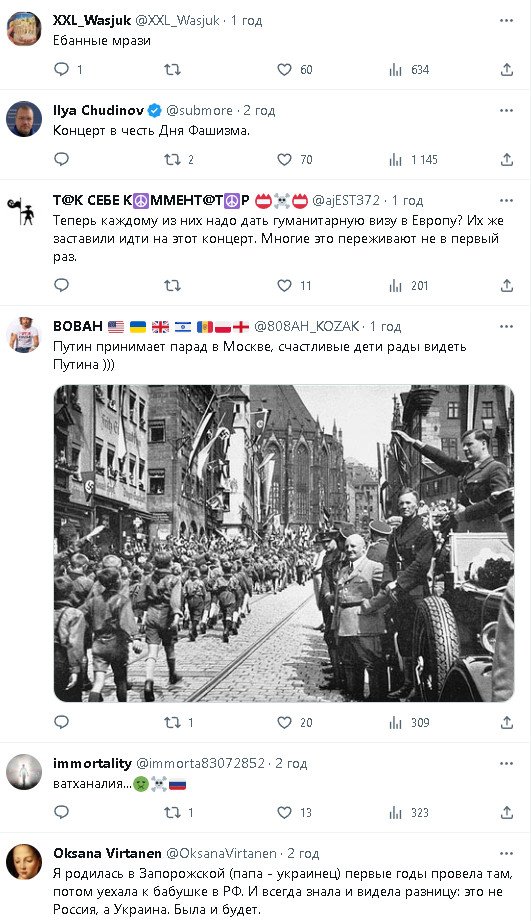Reply to XXL_Wasjuk's tweet
This screenshot has width=531, height=921.
68,70
